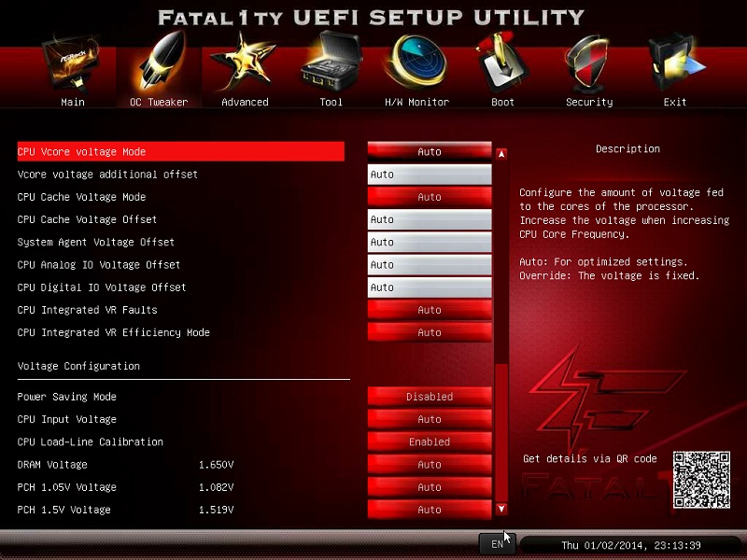Expand CPU Cache Voltage Mode options
This screenshot has width=747, height=560.
[430, 197]
